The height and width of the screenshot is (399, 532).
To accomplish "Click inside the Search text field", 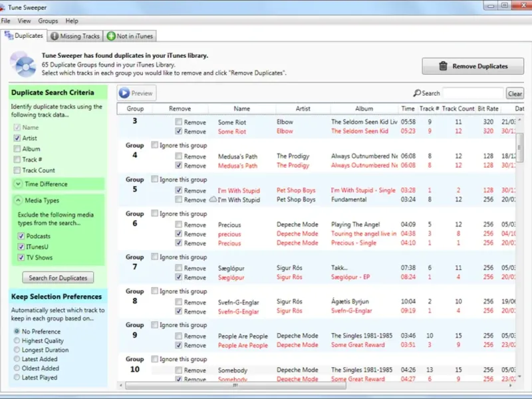I will 473,94.
